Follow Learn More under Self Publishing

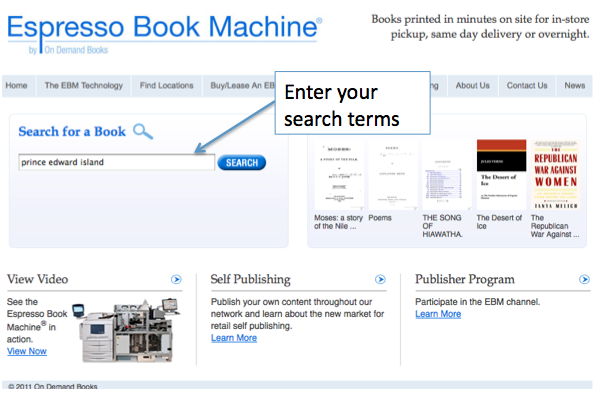tap(234, 338)
